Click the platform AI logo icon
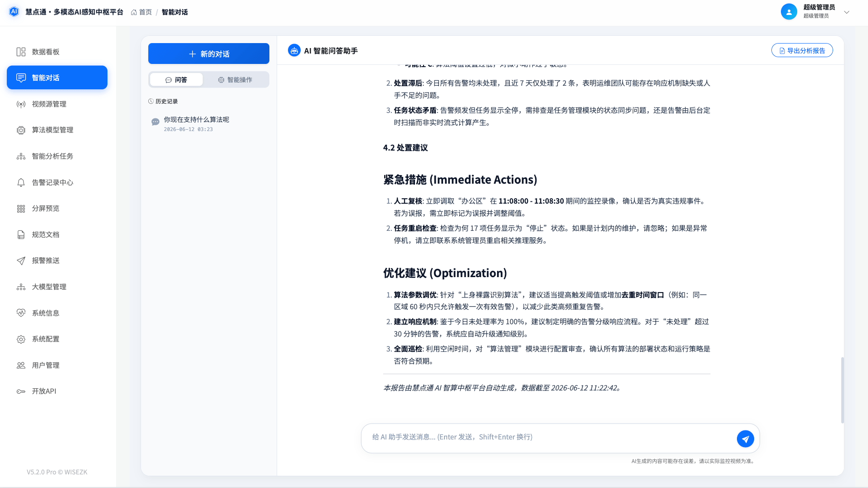This screenshot has width=868, height=488. coord(14,12)
